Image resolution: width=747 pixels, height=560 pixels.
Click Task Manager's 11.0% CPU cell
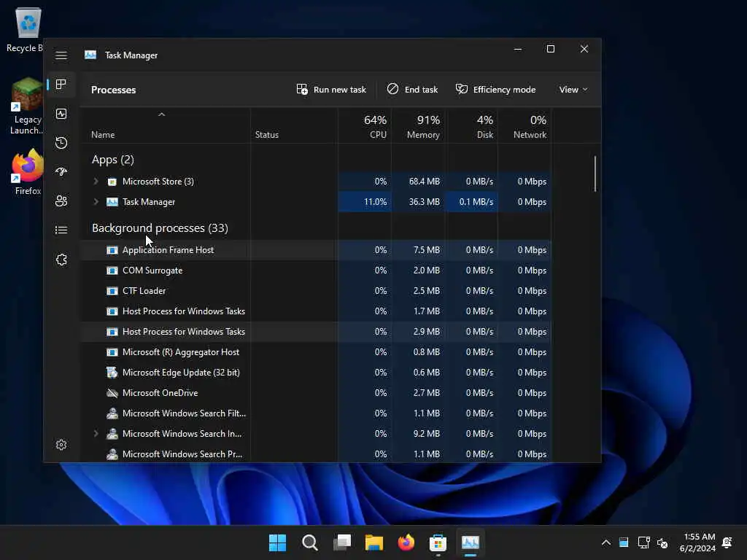[365, 202]
